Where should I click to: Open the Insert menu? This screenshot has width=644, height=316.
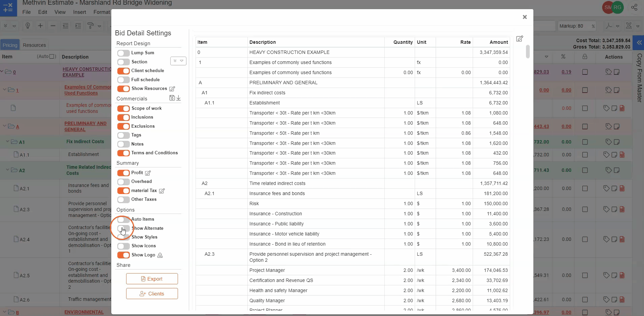(x=80, y=12)
